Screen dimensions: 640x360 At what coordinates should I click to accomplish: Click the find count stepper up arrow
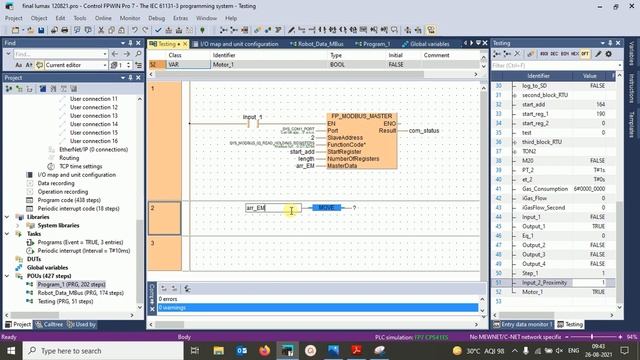click(x=129, y=63)
